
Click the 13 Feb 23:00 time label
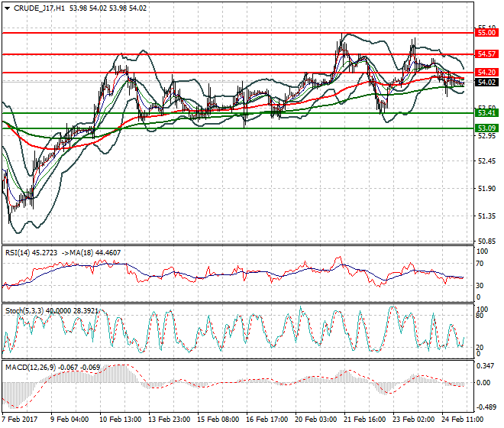click(x=169, y=420)
